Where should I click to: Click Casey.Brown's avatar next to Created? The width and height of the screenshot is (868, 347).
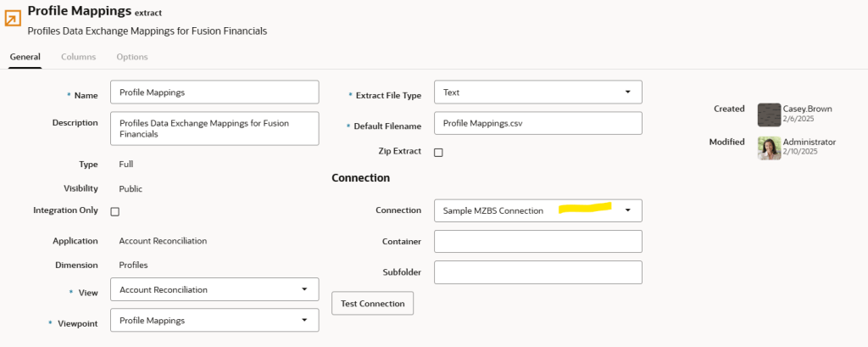(769, 115)
